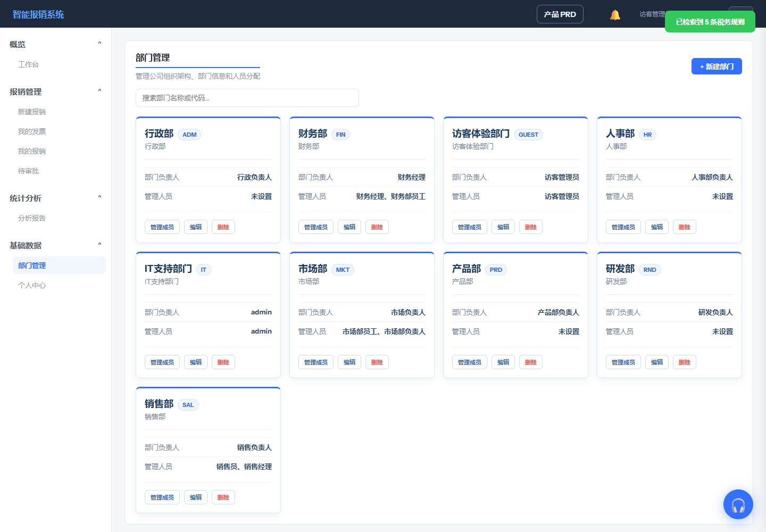
Task: Click the 研发负责人 value
Action: point(715,312)
